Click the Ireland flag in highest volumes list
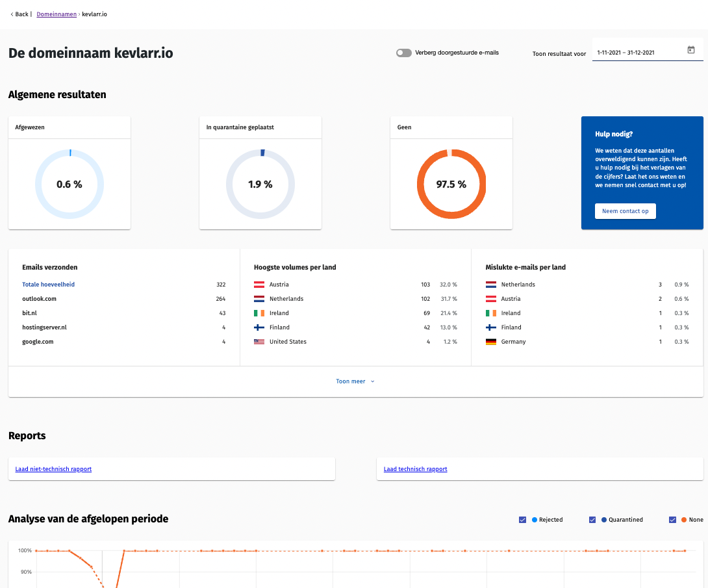 click(259, 313)
